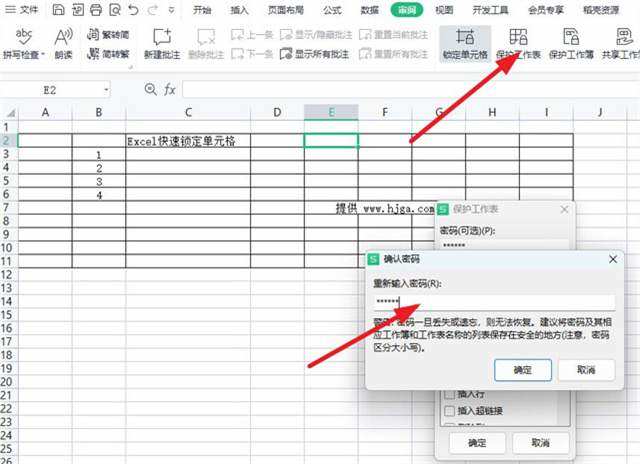Click 重置当前批注
The image size is (640, 464).
coord(393,35)
